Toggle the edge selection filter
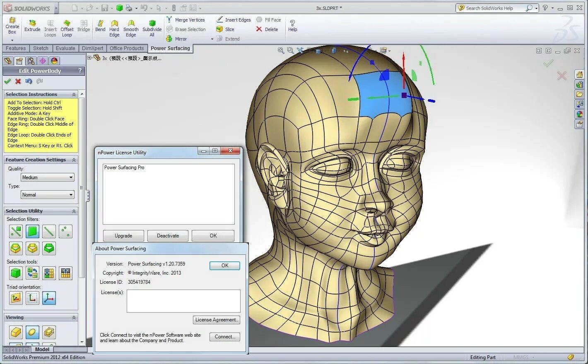 49,232
